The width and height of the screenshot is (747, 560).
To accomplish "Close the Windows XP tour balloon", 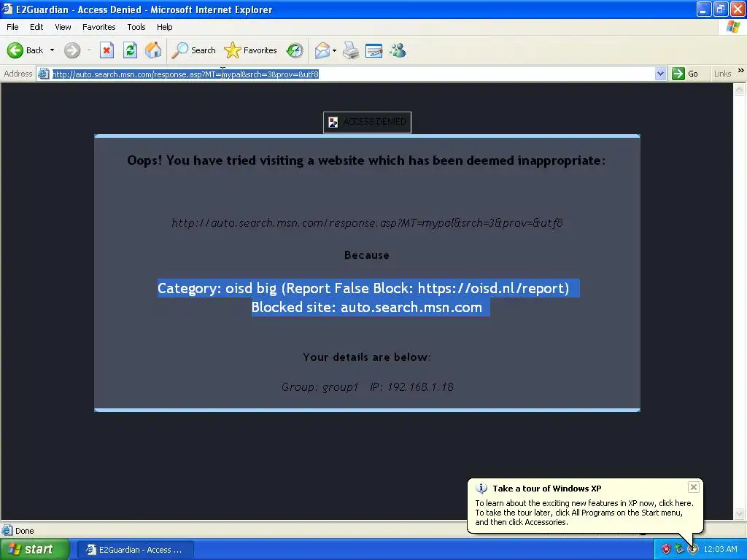I will 694,486.
